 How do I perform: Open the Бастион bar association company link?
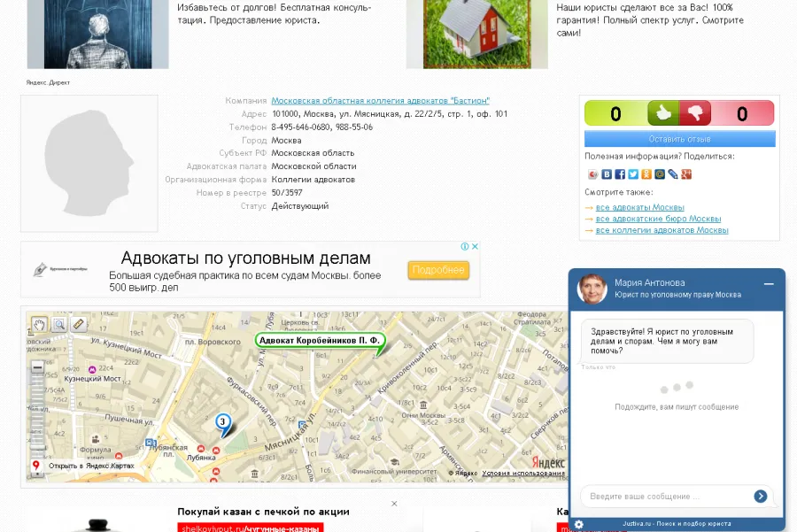coord(380,101)
